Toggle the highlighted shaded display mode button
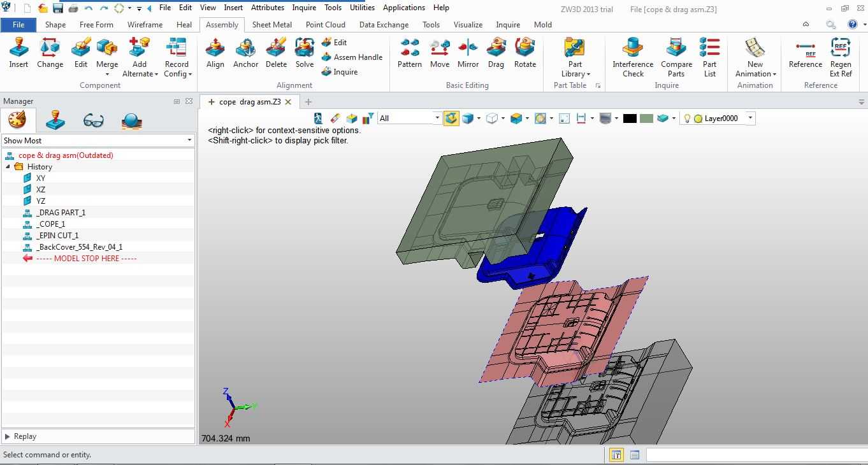 tap(451, 118)
